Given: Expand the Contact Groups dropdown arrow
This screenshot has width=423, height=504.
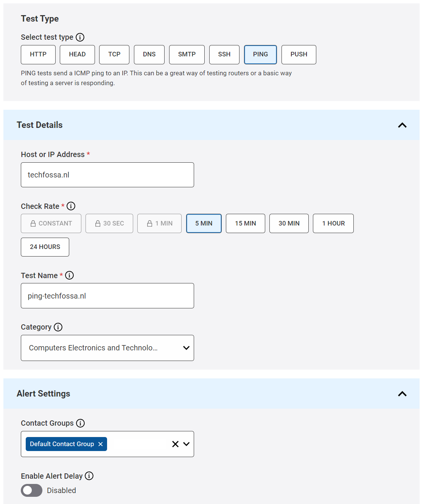Looking at the screenshot, I should [186, 444].
